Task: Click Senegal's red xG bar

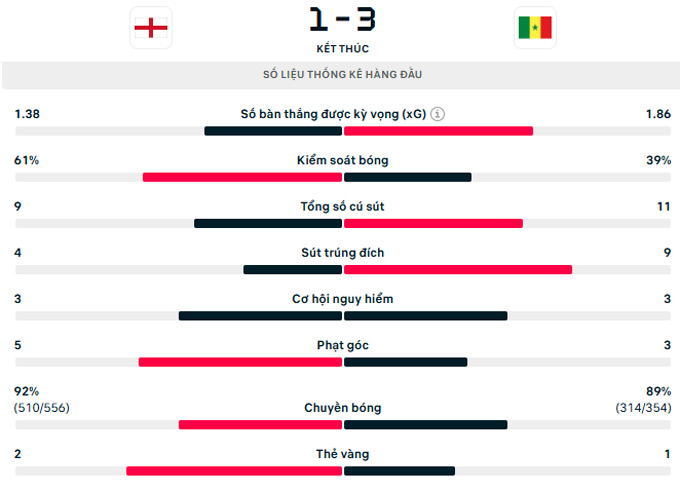Action: click(438, 131)
